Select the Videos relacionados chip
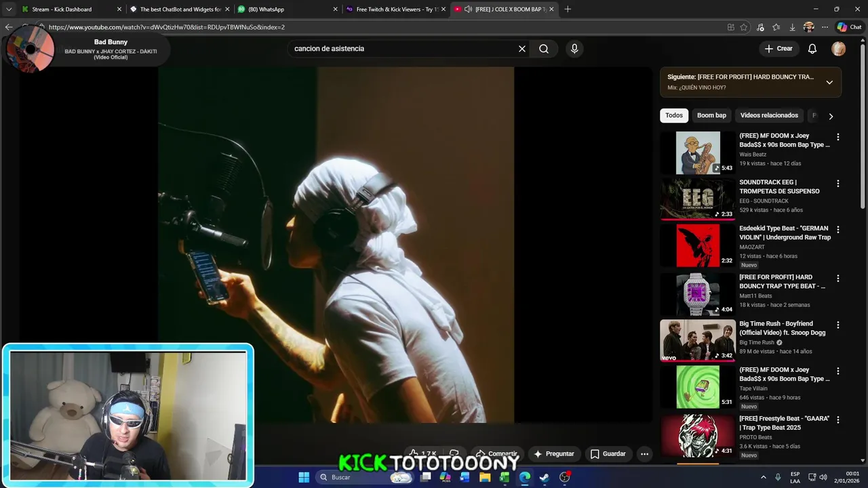The height and width of the screenshot is (488, 868). pyautogui.click(x=769, y=115)
